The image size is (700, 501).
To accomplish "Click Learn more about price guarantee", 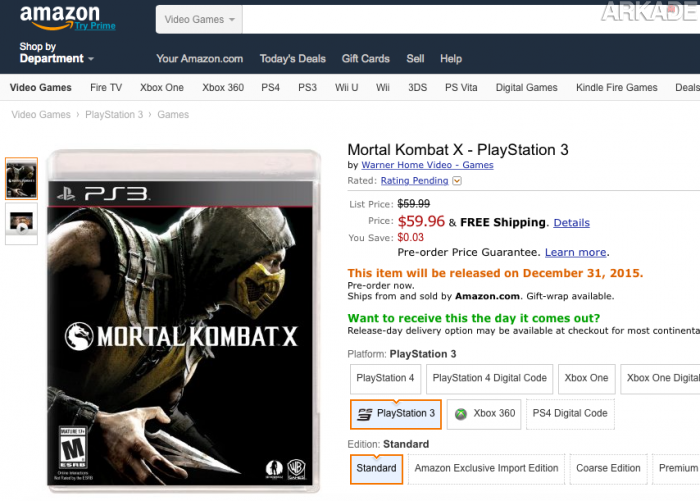I will coord(575,252).
